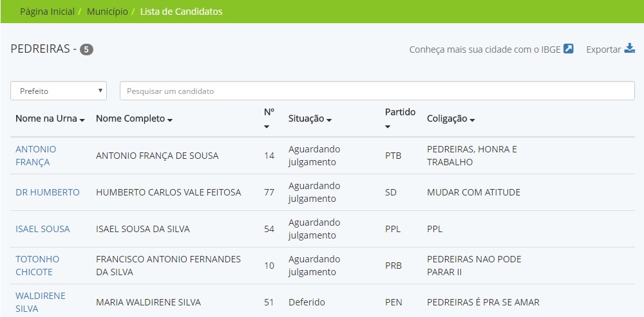The height and width of the screenshot is (317, 644).
Task: Click the candidate count badge
Action: (x=86, y=50)
